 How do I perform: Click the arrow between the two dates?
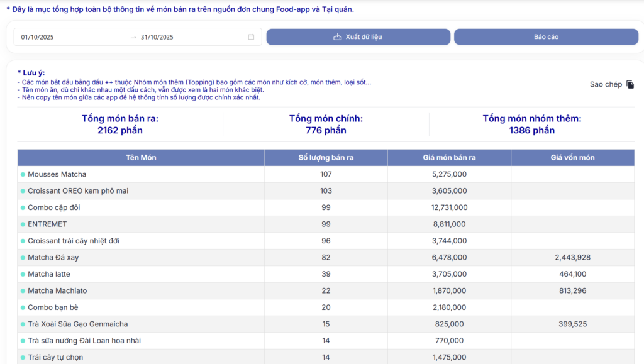point(133,37)
